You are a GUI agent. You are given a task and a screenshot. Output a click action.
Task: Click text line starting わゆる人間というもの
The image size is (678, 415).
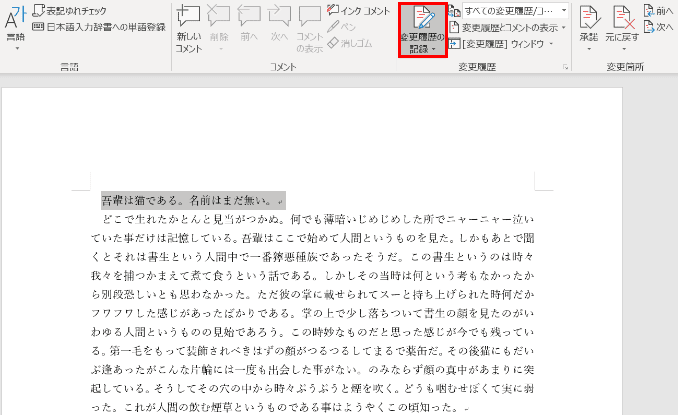tap(313, 332)
